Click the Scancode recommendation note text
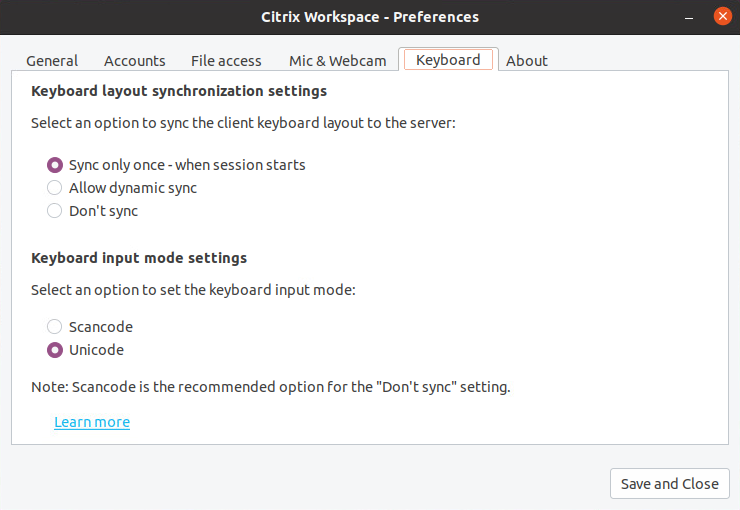Screen dimensions: 740x510 [x=271, y=387]
